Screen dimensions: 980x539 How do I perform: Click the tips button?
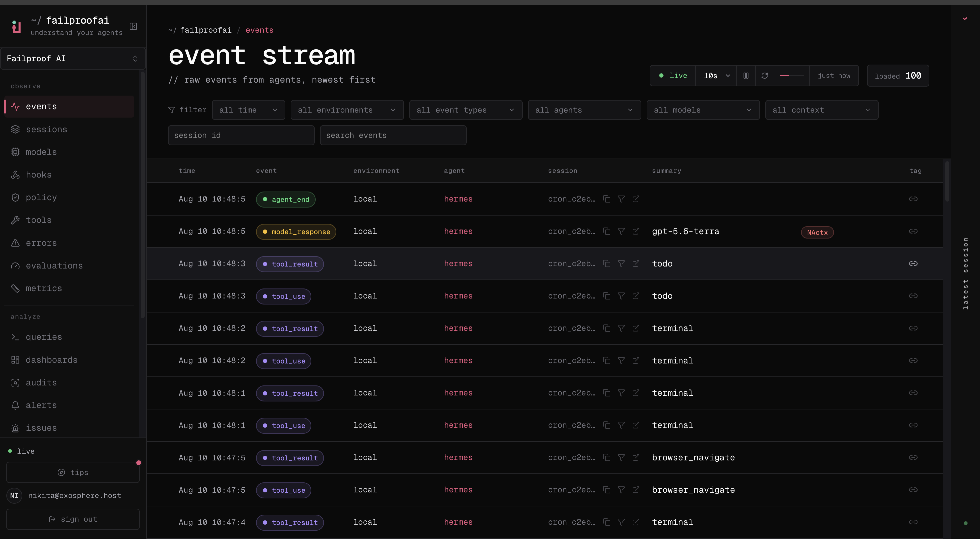[73, 472]
